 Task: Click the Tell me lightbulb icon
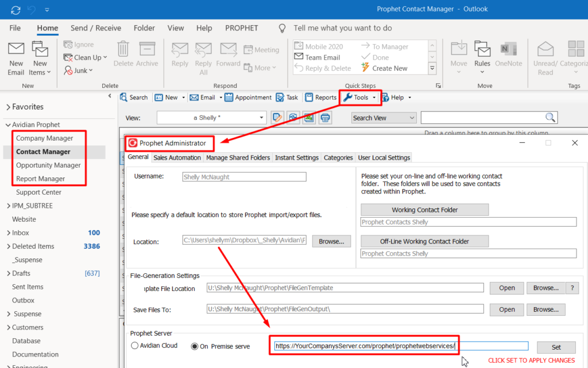click(283, 28)
